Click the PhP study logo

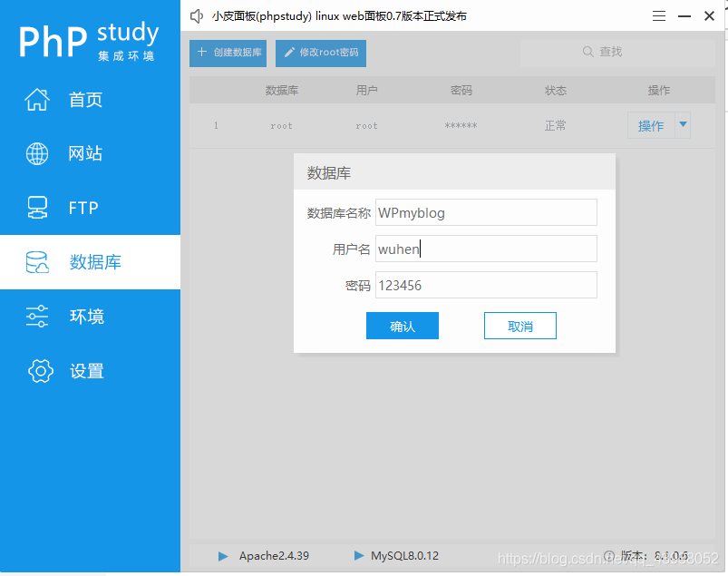pos(88,41)
